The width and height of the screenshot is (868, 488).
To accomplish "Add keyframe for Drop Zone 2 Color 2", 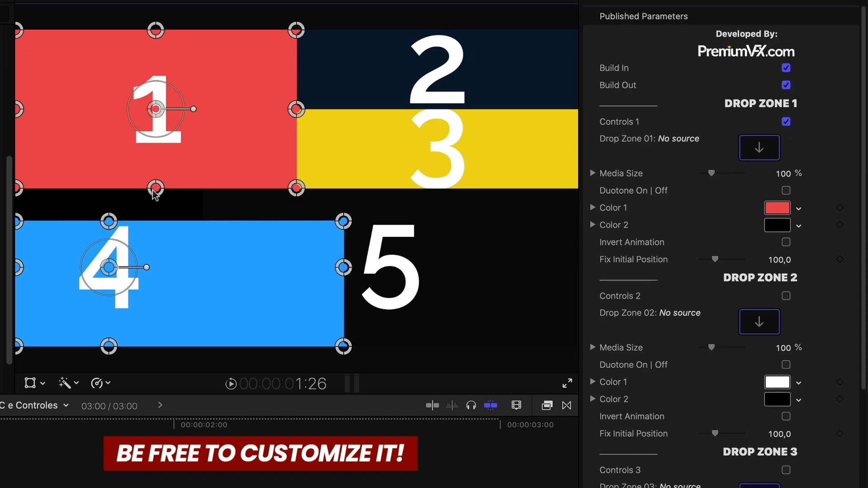I will [840, 399].
